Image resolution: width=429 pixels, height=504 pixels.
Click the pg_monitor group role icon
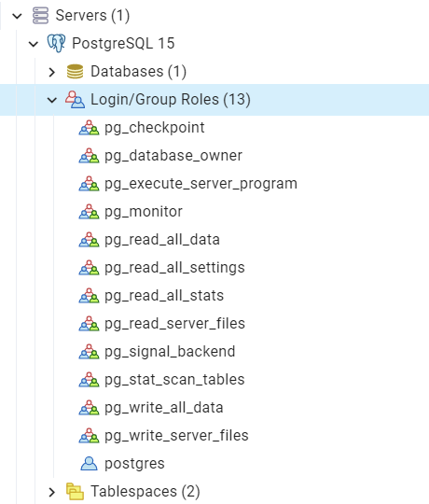pyautogui.click(x=89, y=212)
